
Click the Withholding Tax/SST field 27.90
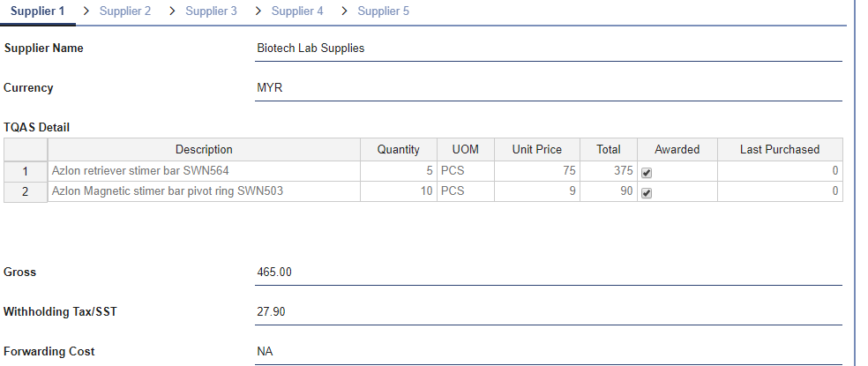click(549, 312)
